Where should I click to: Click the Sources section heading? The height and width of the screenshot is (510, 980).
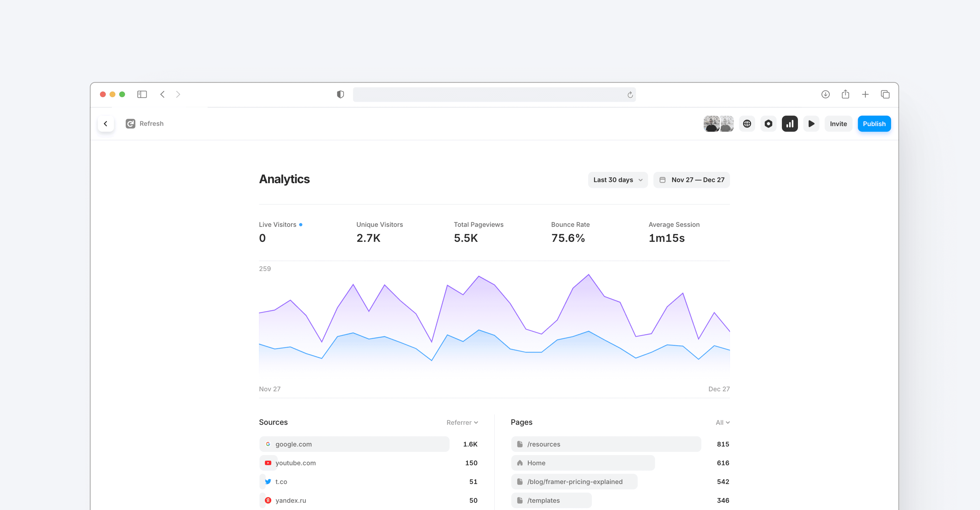point(273,422)
